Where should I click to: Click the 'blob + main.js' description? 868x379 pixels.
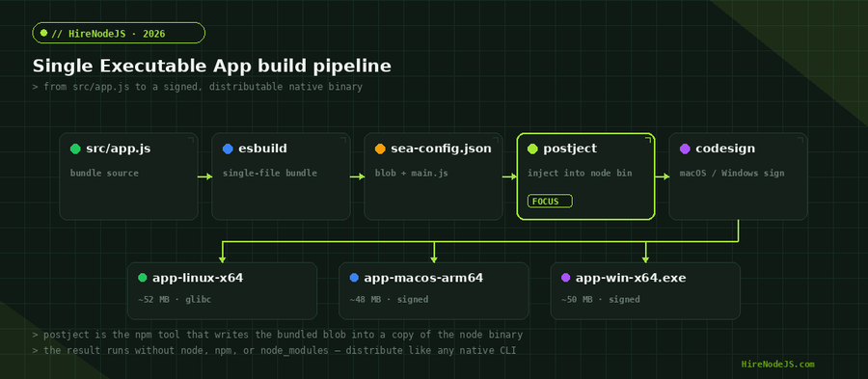[412, 174]
